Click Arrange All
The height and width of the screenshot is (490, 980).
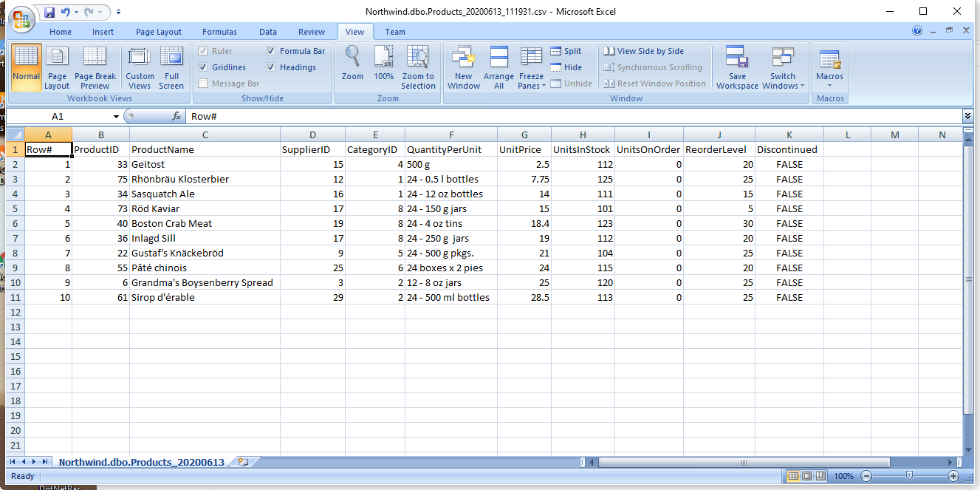point(498,67)
